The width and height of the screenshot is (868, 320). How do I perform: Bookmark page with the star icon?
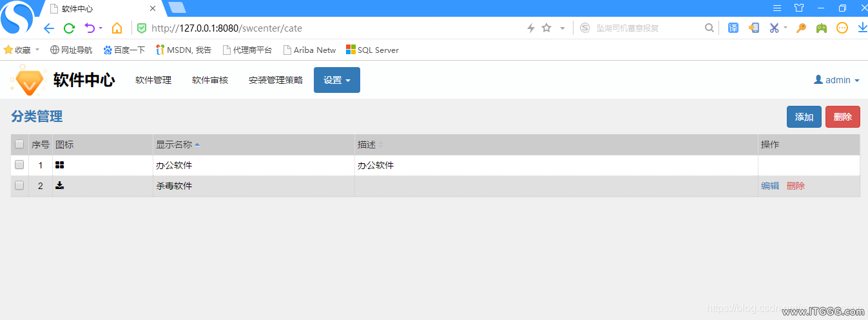(546, 28)
